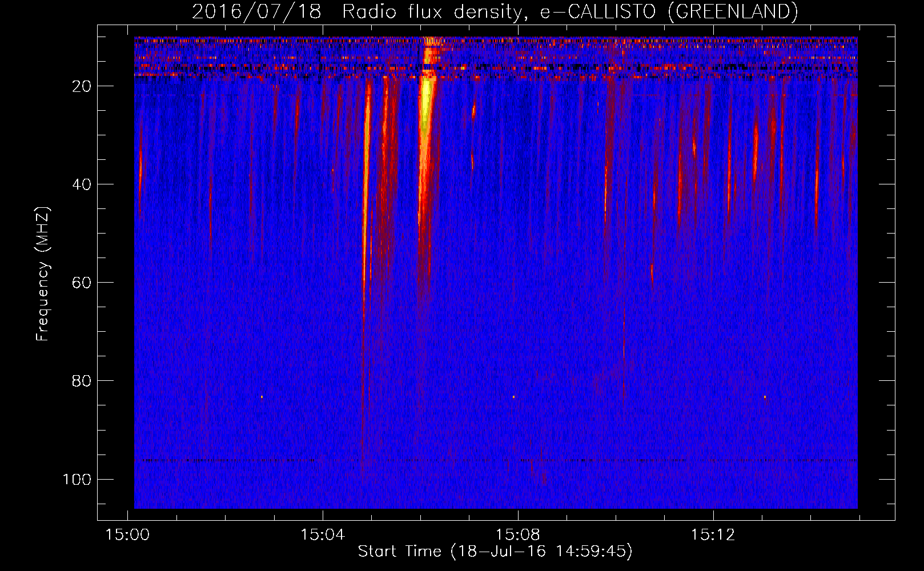924x571 pixels.
Task: Click the 20 MHz frequency tick label
Action: click(82, 86)
